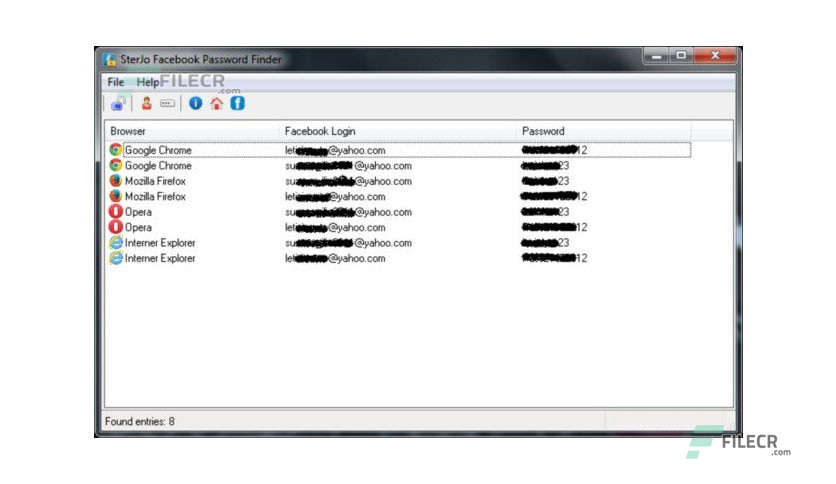The width and height of the screenshot is (836, 484).
Task: Click the 'Found entries: 8' status text
Action: click(x=140, y=422)
